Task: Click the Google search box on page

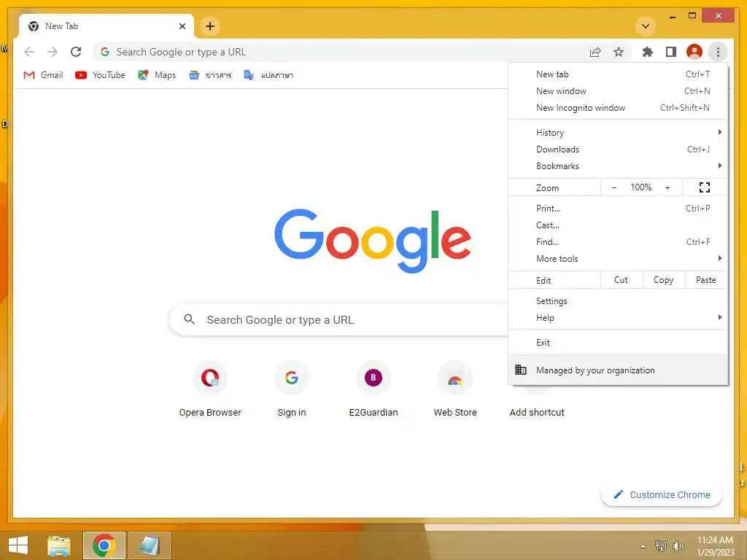Action: tap(338, 319)
